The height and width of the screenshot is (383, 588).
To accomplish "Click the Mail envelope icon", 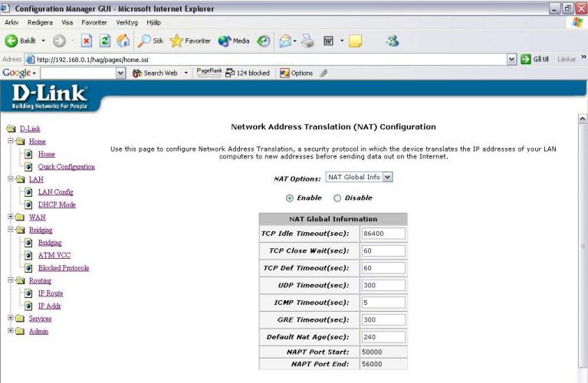I will (285, 41).
